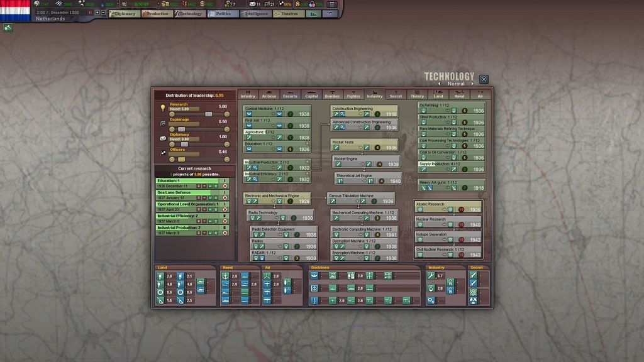Cancel the Education research project
Screen dimensions: 644x362
click(225, 186)
